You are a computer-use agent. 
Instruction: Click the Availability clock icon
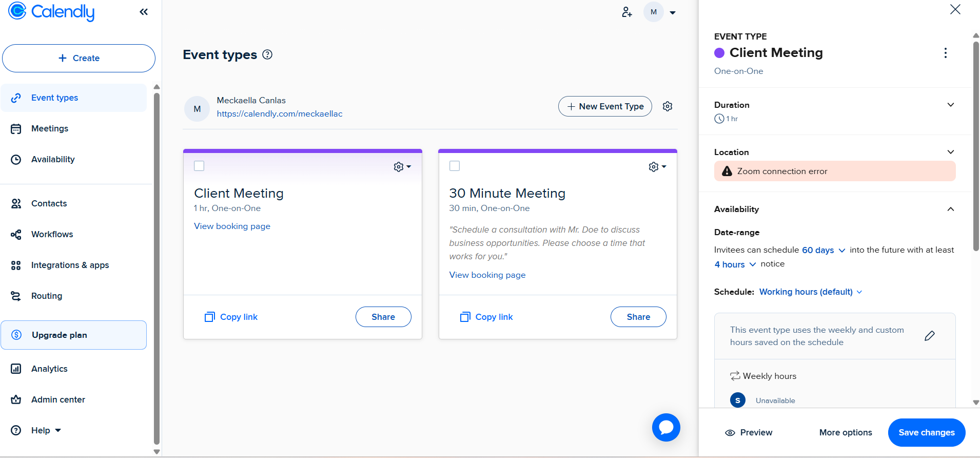(16, 160)
